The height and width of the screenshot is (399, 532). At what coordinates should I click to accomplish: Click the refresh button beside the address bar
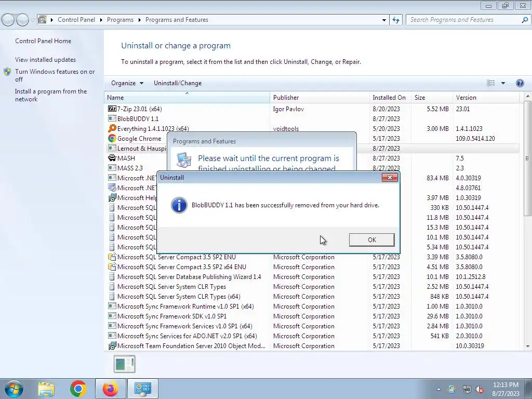click(396, 20)
